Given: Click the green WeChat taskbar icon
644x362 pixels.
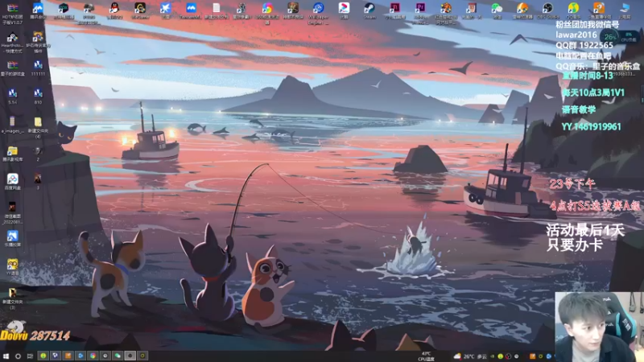Looking at the screenshot, I should tap(118, 356).
